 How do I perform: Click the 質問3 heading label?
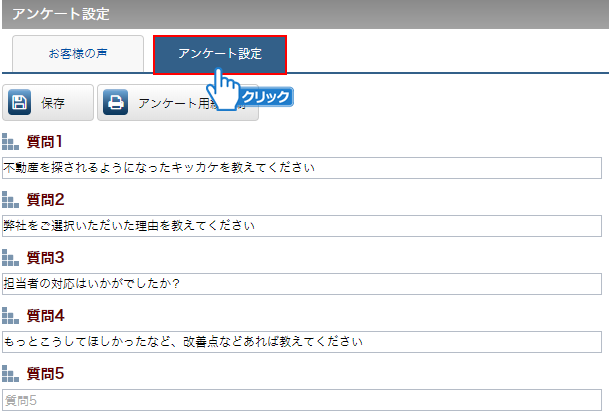[45, 258]
